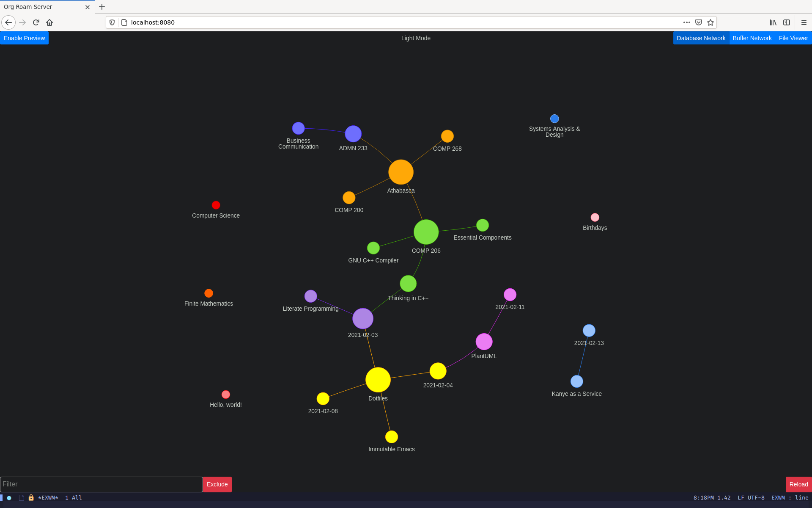Click the Computer Science red node
This screenshot has width=812, height=508.
click(x=216, y=205)
